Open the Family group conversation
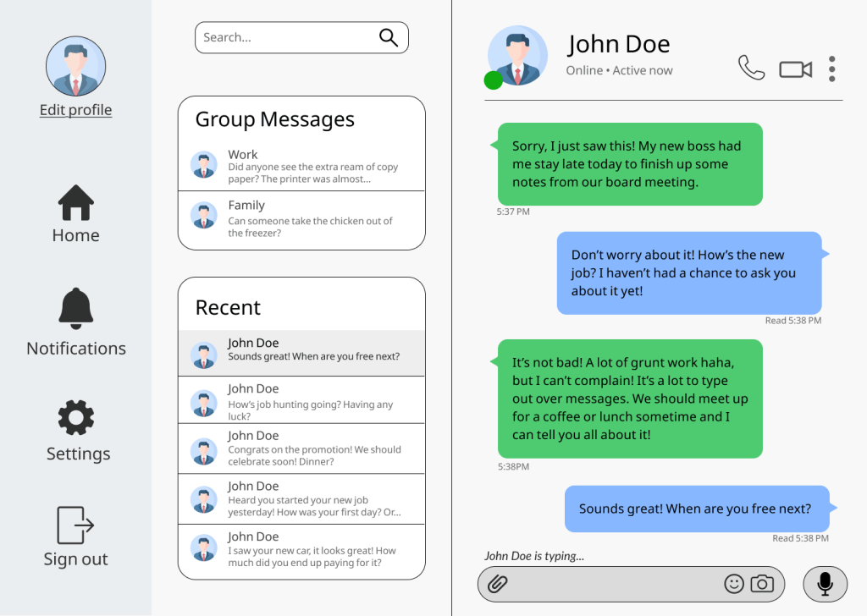The width and height of the screenshot is (867, 616). click(x=301, y=218)
